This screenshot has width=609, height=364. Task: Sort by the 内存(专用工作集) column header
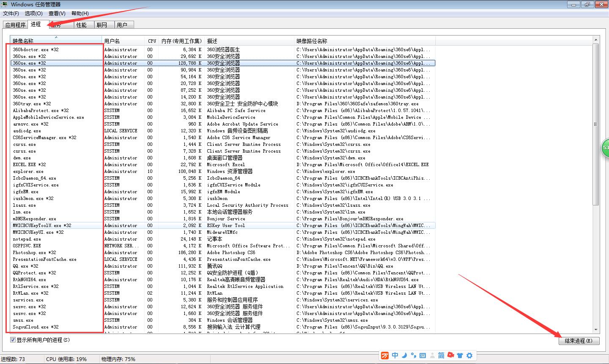(x=181, y=41)
